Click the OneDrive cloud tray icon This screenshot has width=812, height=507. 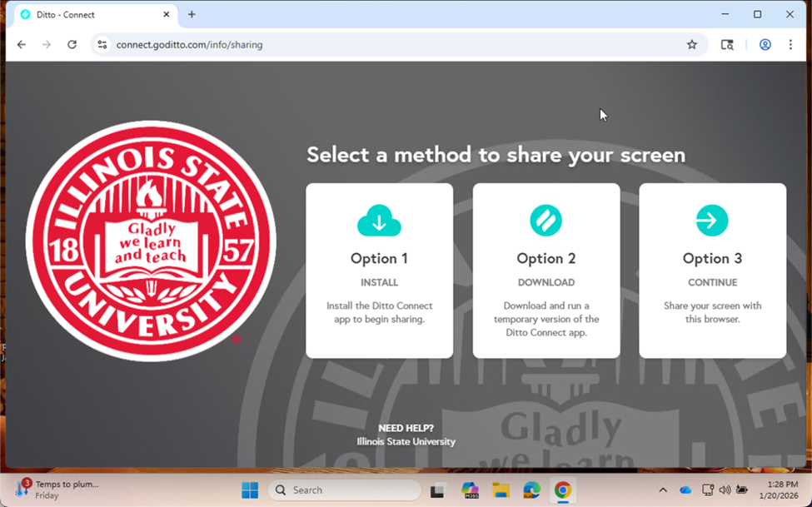pos(685,490)
